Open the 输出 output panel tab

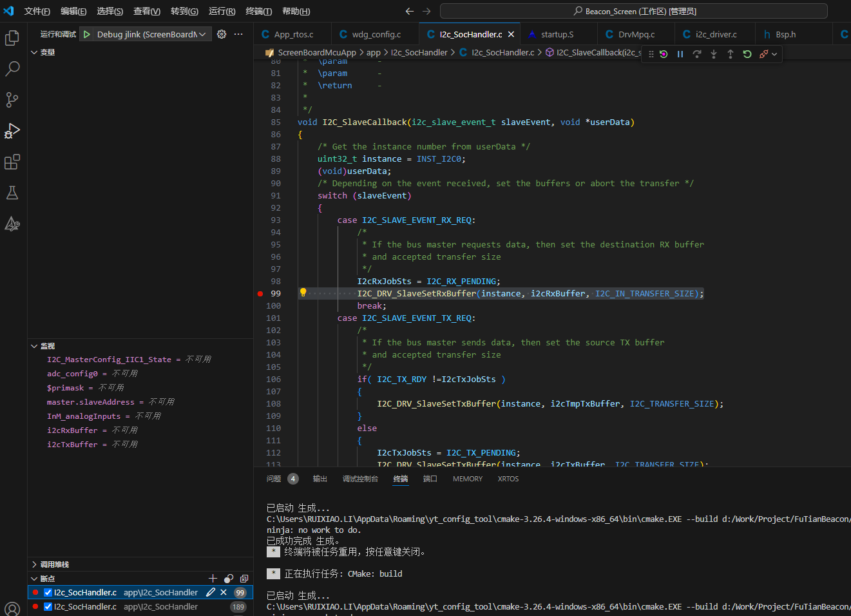click(x=320, y=479)
